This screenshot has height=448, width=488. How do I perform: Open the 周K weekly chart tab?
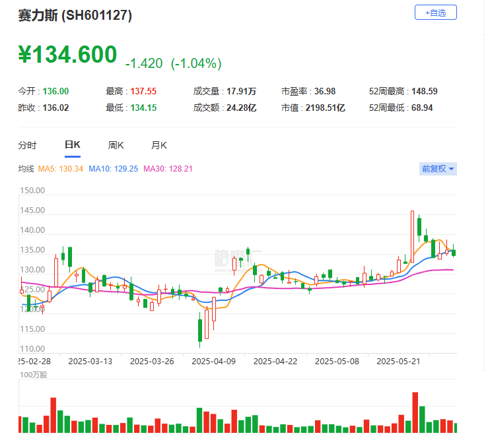[116, 145]
